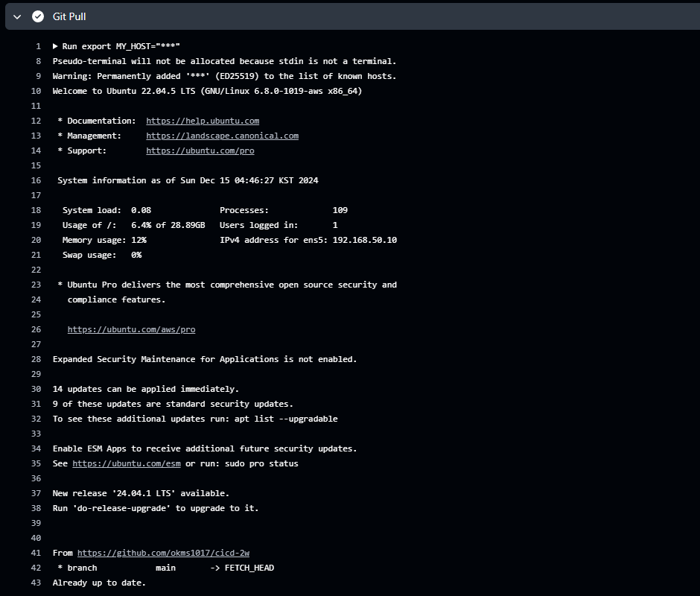Click log line number 16
The width and height of the screenshot is (700, 596).
click(36, 180)
